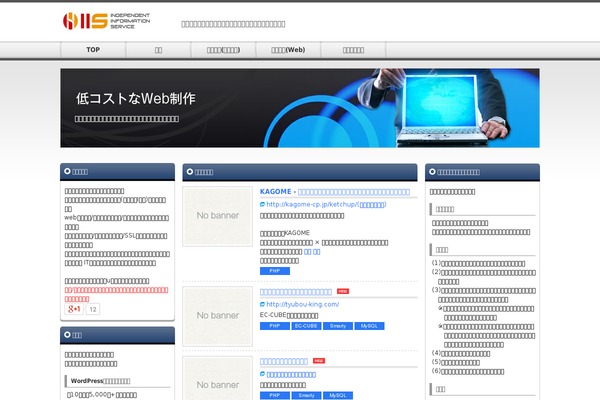Click the first No banner thumbnail
600x400 pixels.
[216, 216]
